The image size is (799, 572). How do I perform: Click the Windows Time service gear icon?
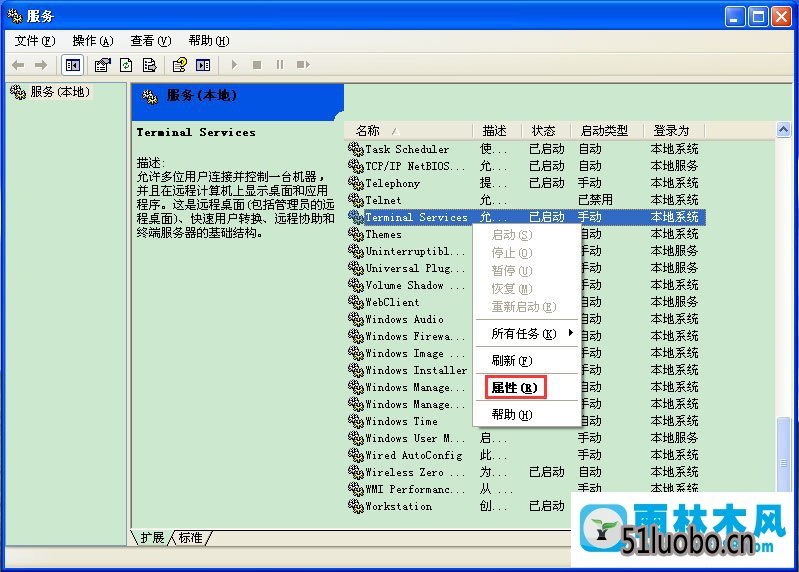[x=356, y=421]
